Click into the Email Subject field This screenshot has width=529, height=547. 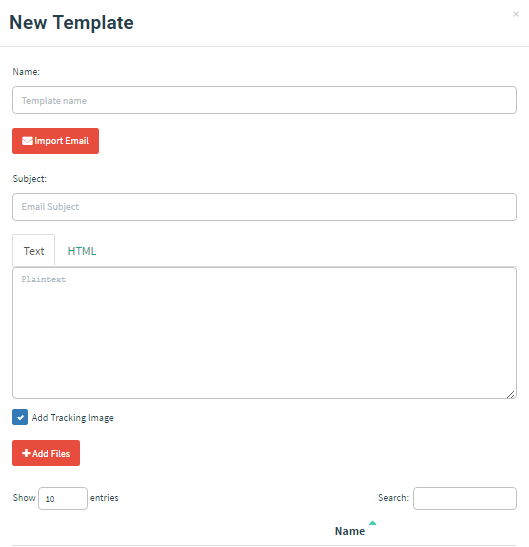click(x=264, y=207)
